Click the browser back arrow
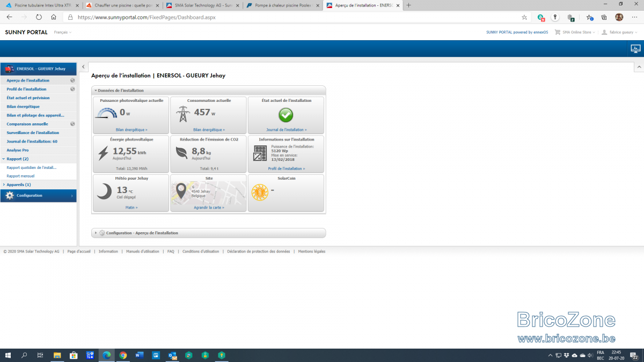This screenshot has width=644, height=362. 9,17
